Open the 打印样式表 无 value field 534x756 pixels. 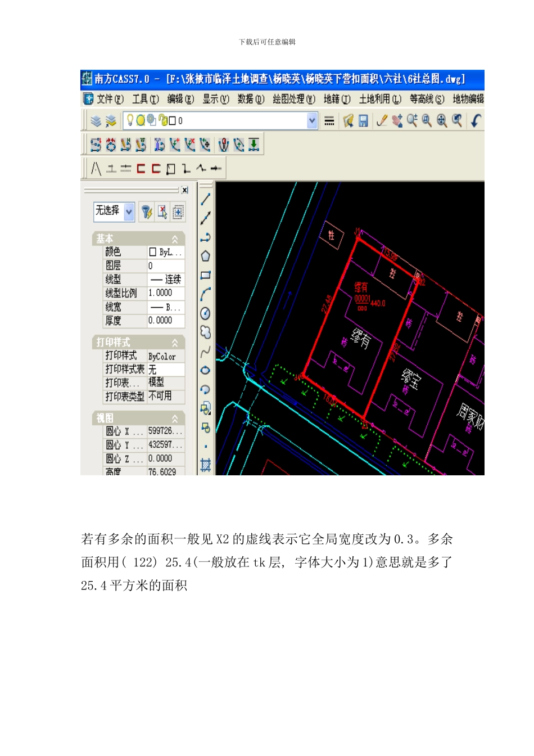[166, 370]
